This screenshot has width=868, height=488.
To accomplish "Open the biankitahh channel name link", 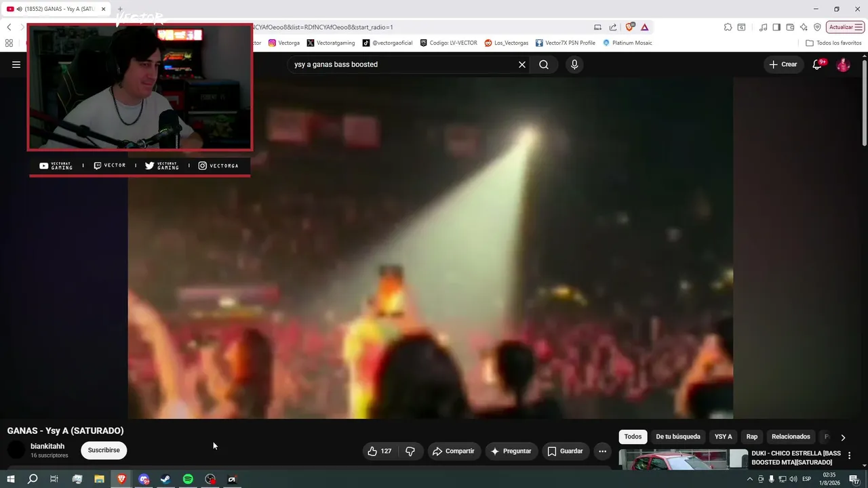I will (x=47, y=446).
